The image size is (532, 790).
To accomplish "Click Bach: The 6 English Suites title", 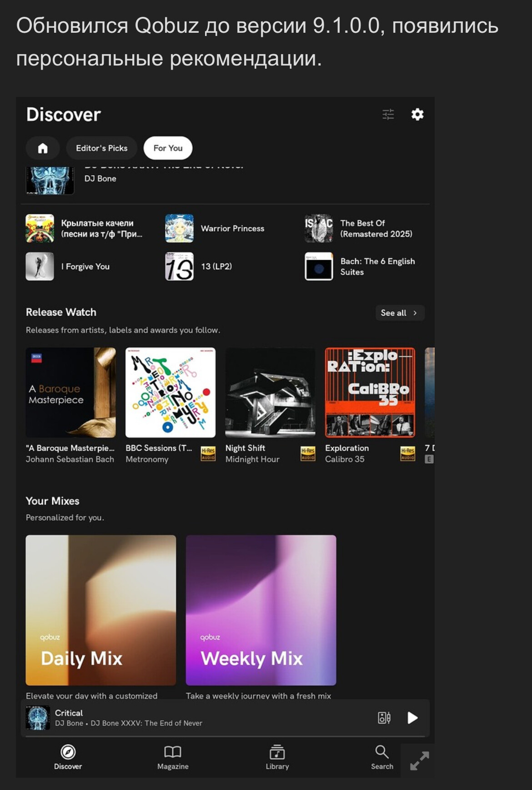I will (x=377, y=267).
